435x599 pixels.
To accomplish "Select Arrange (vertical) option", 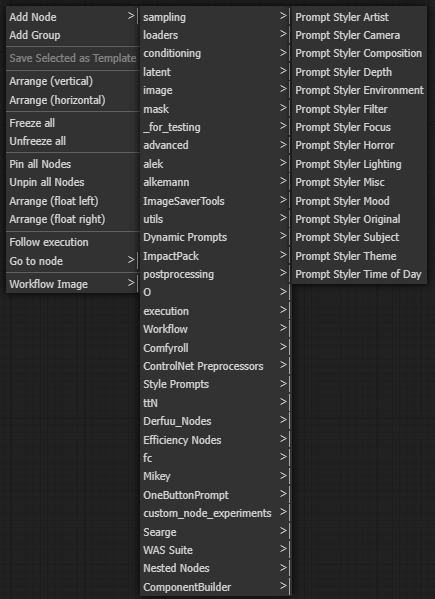I will [x=73, y=81].
